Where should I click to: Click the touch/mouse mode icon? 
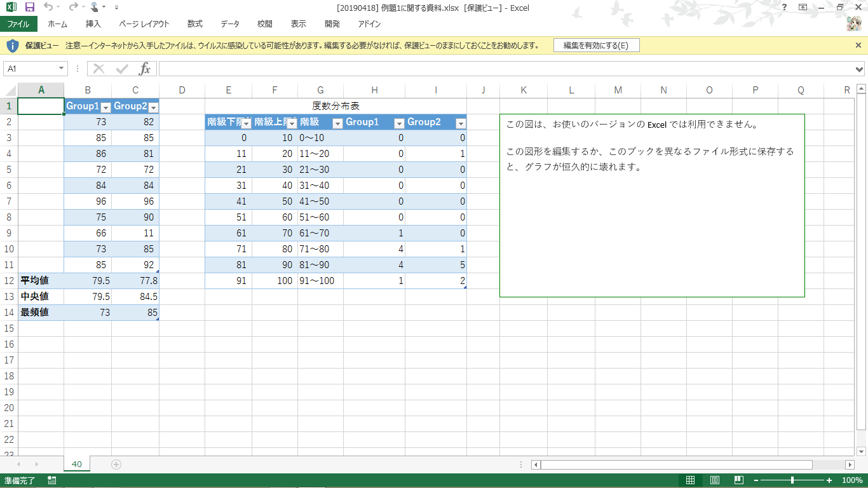pos(95,8)
